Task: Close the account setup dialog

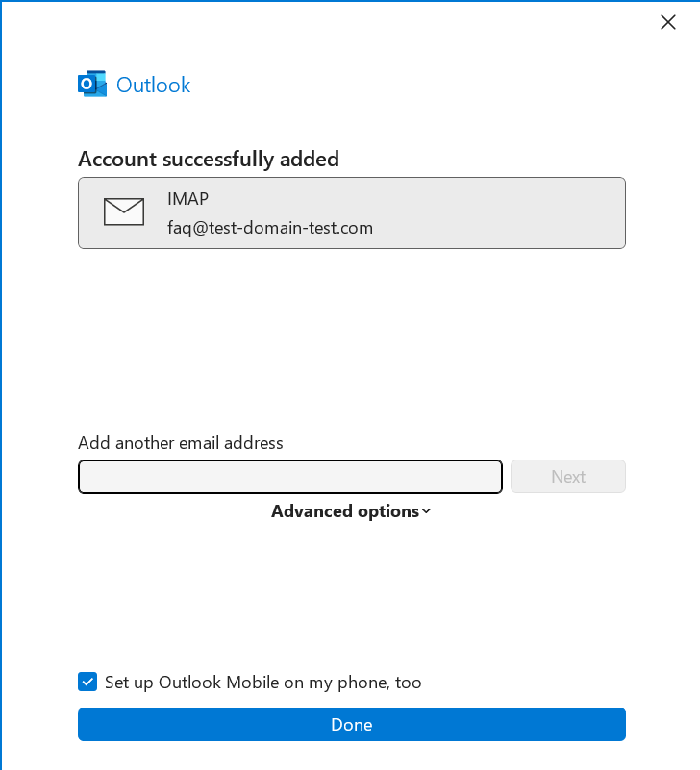Action: coord(668,22)
